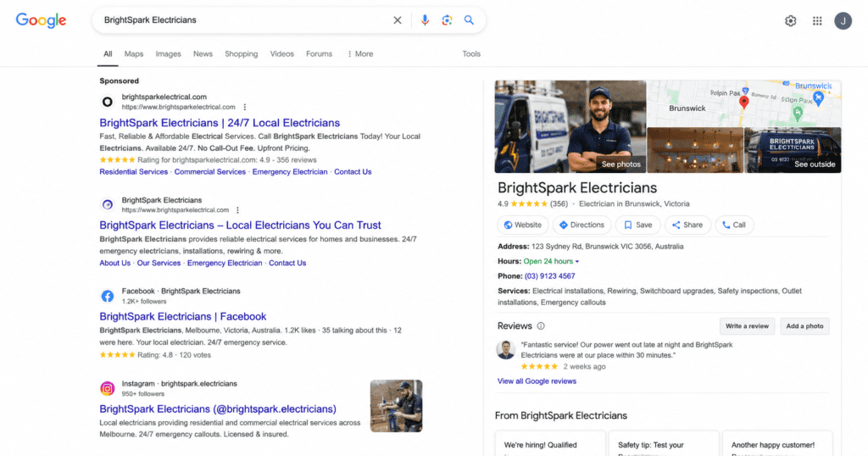
Task: Open three-dot menu next to sponsored ad URL
Action: point(245,108)
